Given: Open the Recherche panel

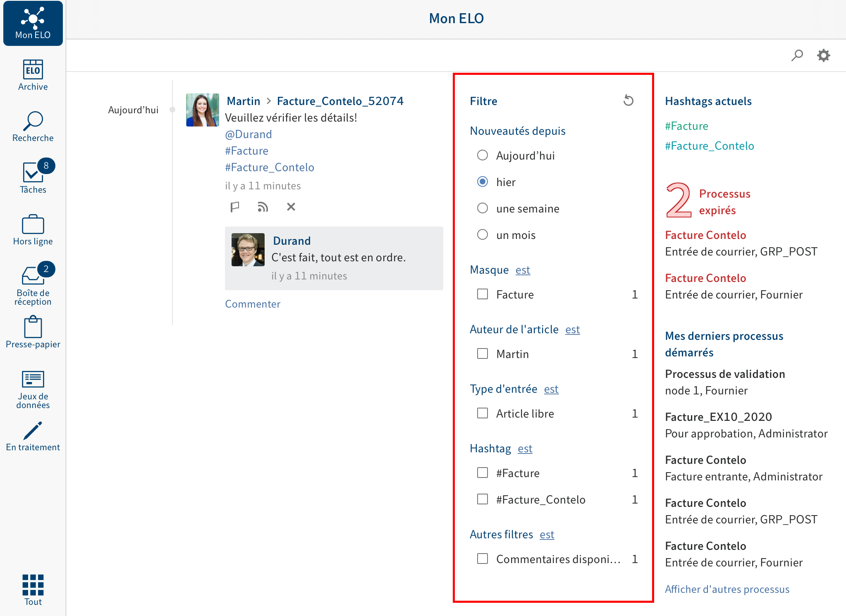Looking at the screenshot, I should tap(32, 125).
